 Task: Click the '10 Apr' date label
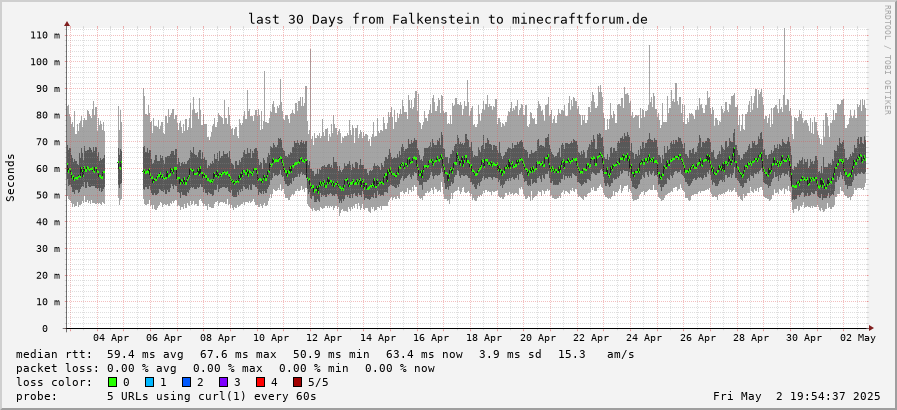point(271,338)
